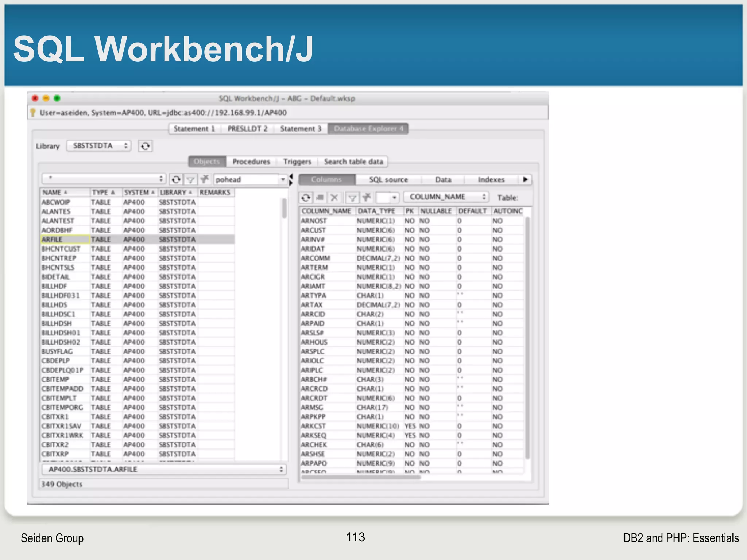Collapse the left panel with the divider arrow
Viewport: 747px width, 560px height.
click(291, 176)
